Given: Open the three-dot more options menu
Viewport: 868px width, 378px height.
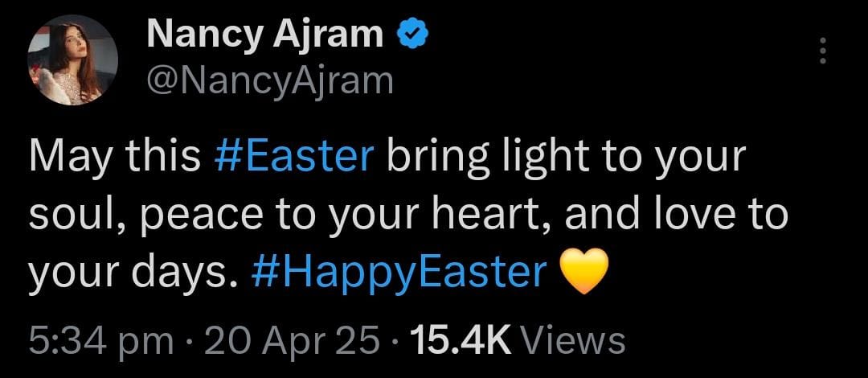Looking at the screenshot, I should (x=821, y=51).
